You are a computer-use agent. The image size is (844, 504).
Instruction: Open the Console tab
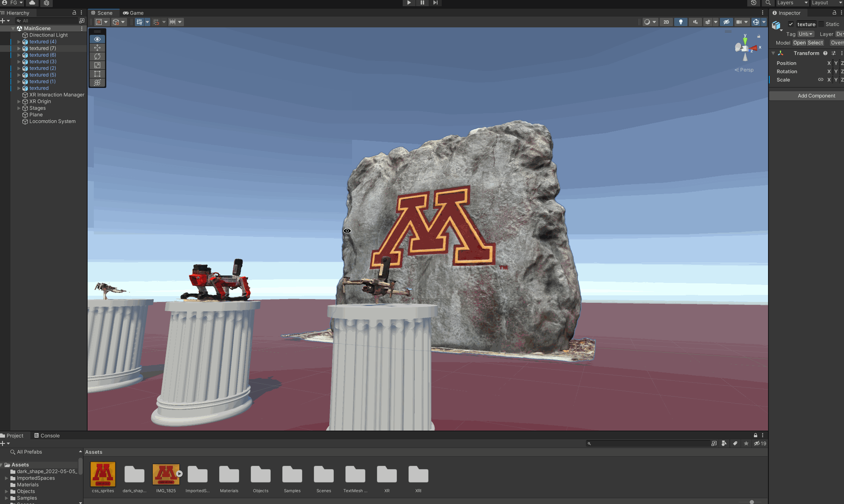click(x=47, y=436)
